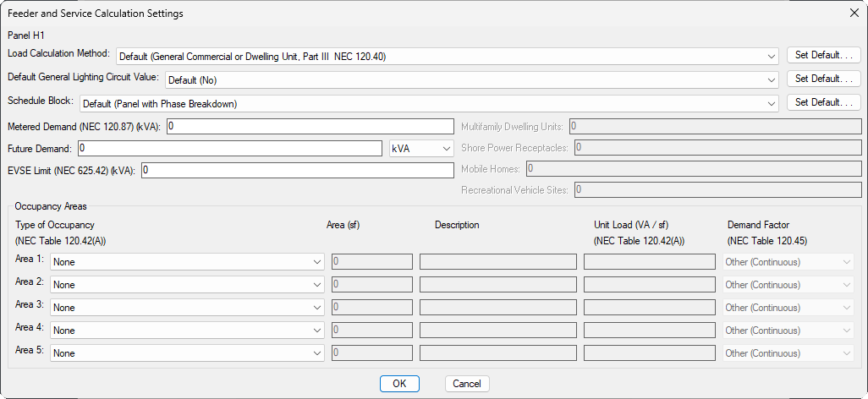This screenshot has height=399, width=868.
Task: Click the 'Demand Factor' column heading
Action: pyautogui.click(x=758, y=225)
